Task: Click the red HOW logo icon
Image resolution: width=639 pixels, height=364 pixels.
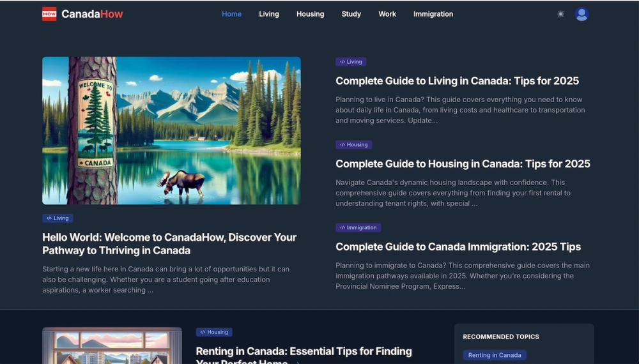Action: [x=49, y=14]
